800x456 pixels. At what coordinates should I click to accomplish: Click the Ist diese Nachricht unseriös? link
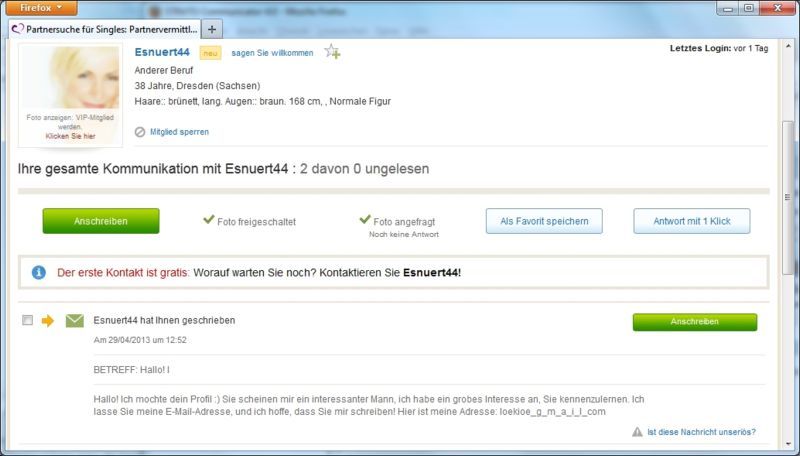pyautogui.click(x=701, y=432)
